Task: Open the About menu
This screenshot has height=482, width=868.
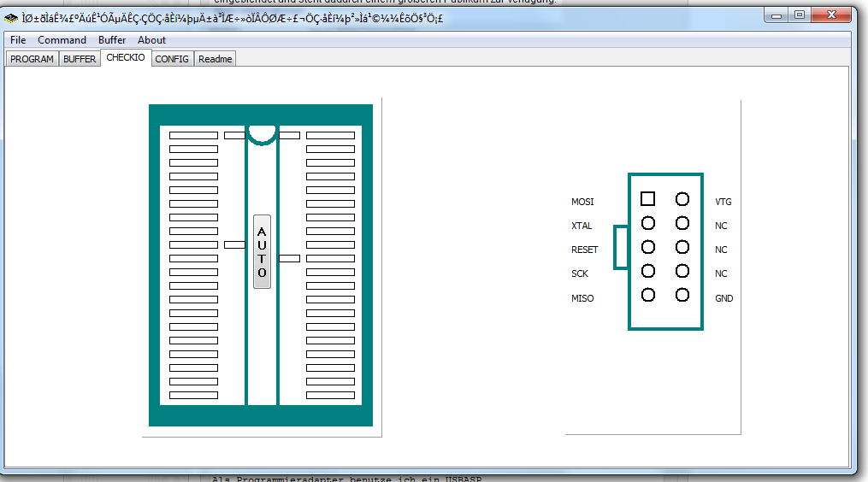Action: click(x=151, y=40)
